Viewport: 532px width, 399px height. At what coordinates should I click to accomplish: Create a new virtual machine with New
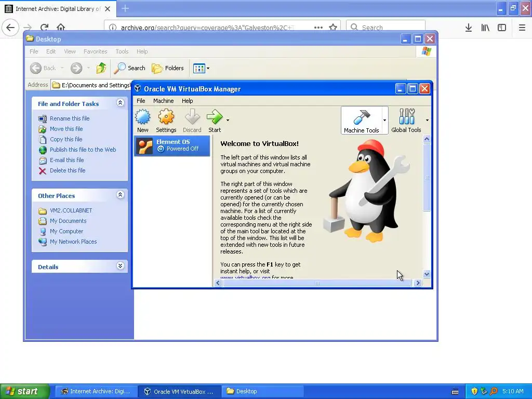tap(142, 121)
